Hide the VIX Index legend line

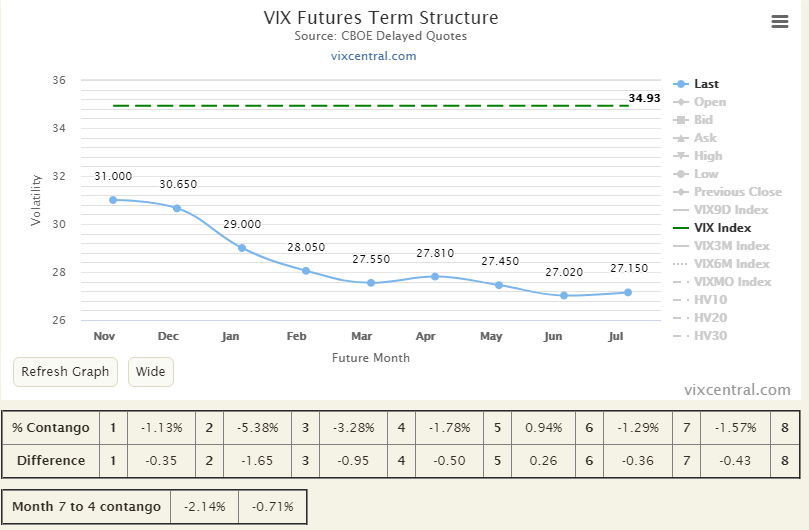pyautogui.click(x=722, y=228)
